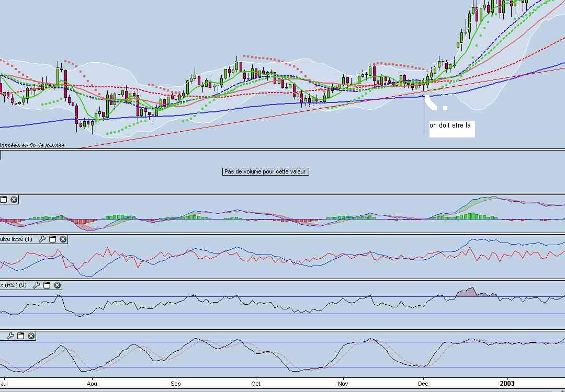Click the 'x (RSI) (9)' panel title
The width and height of the screenshot is (565, 392).
click(x=14, y=285)
